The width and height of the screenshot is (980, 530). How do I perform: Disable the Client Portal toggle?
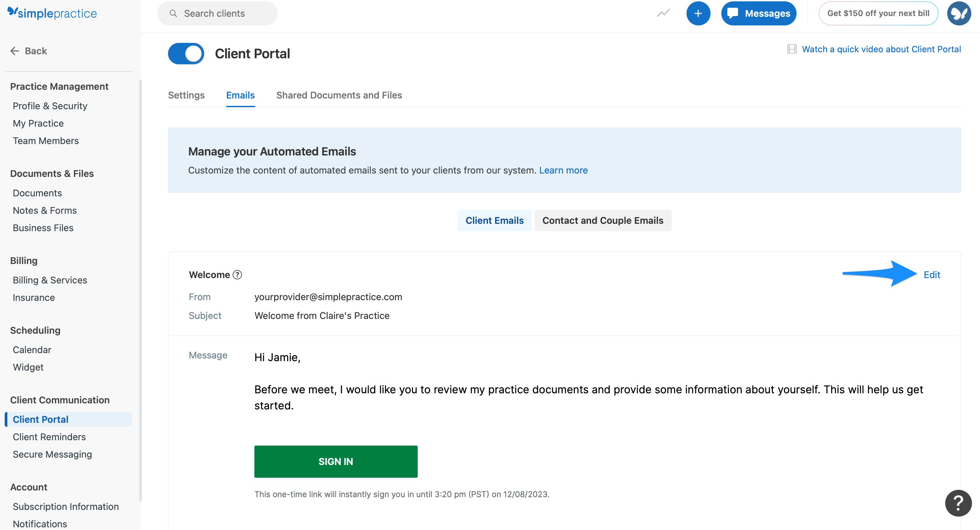(x=186, y=53)
